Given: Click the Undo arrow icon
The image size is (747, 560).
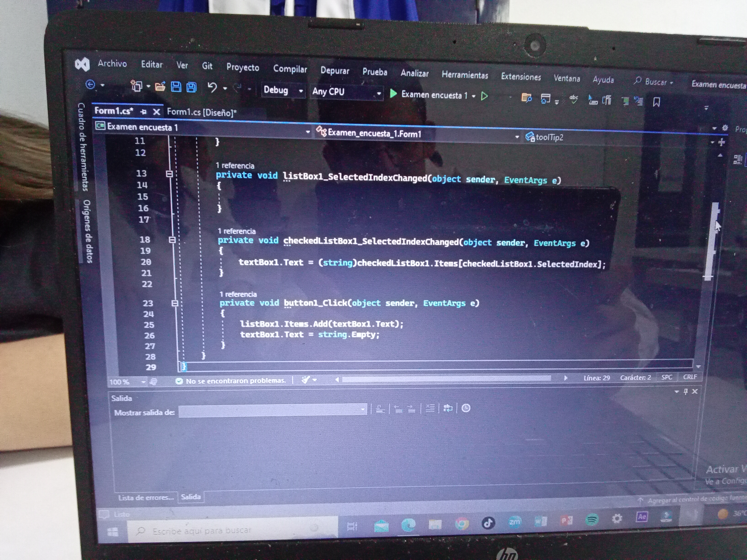Looking at the screenshot, I should pos(212,87).
